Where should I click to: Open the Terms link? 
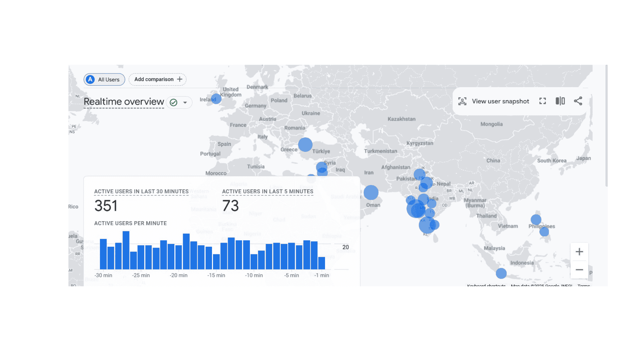[x=584, y=286]
